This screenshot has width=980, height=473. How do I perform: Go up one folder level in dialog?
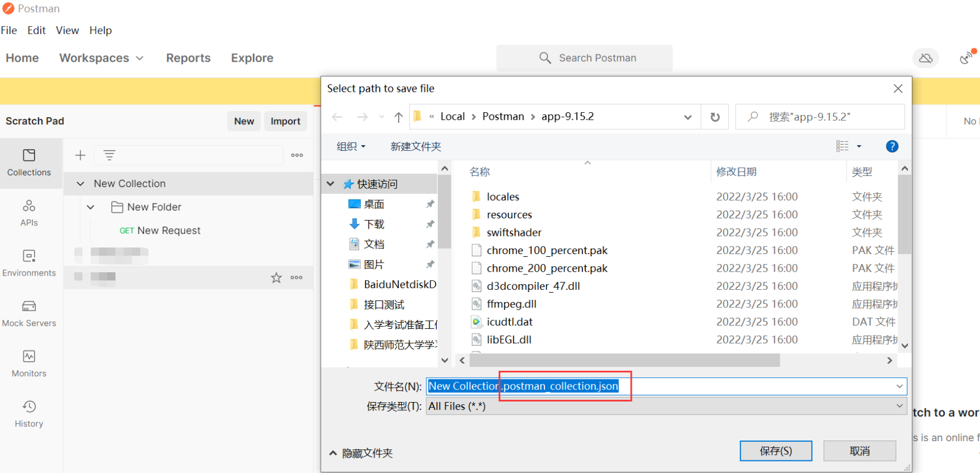(x=399, y=117)
